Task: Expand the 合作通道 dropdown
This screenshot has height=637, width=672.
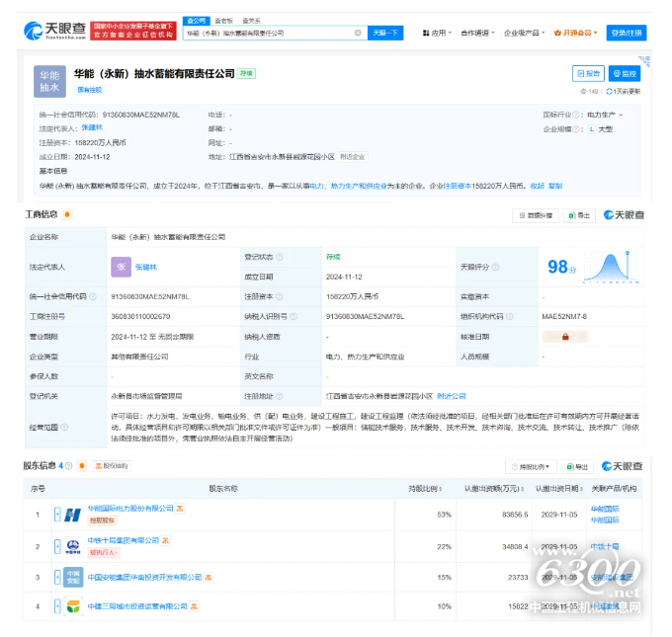Action: 476,33
